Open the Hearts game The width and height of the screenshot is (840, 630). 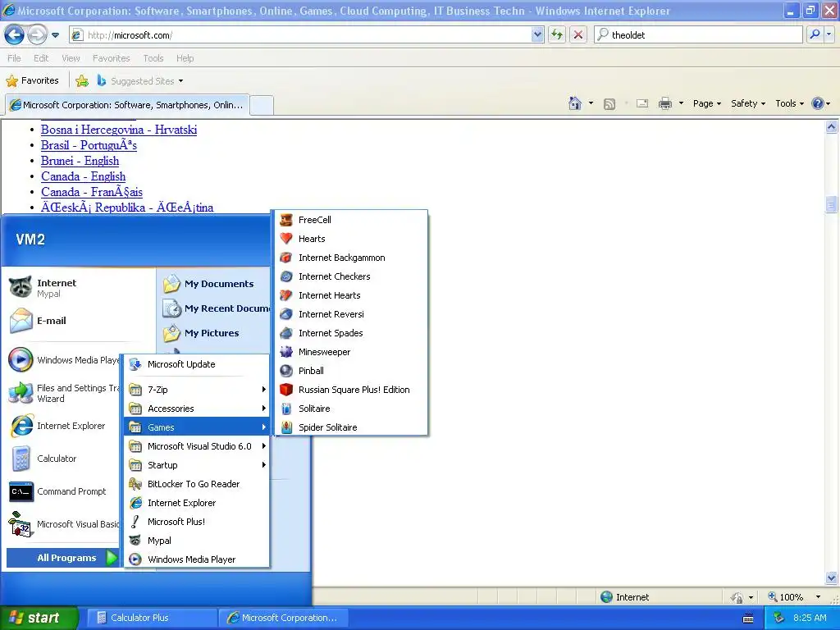pos(351,239)
